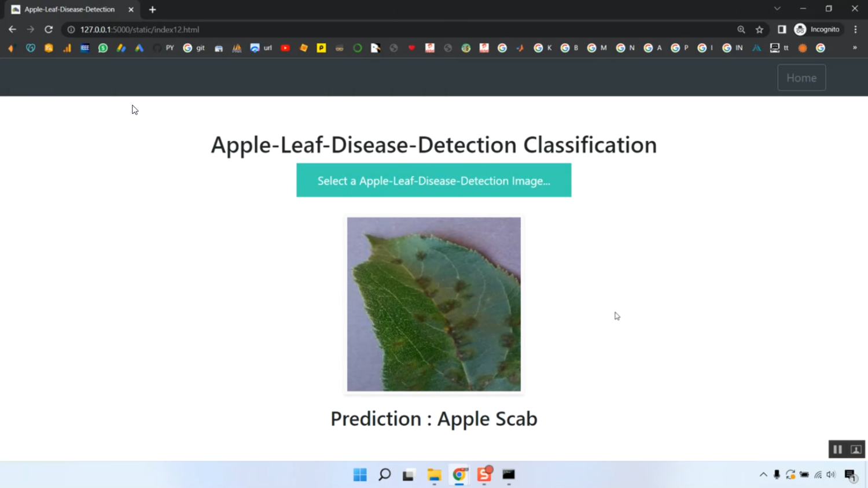The image size is (868, 488).
Task: Open the yellow P bookmark icon
Action: tap(322, 48)
